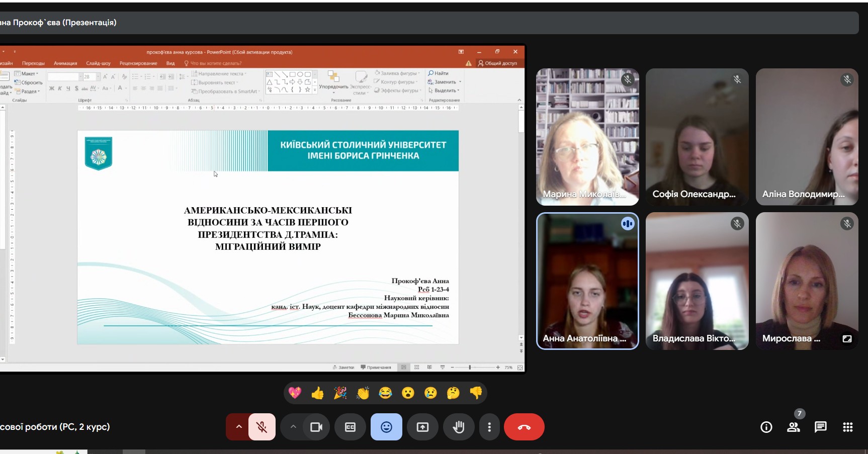
Task: Send the thumbs up reaction
Action: (x=317, y=393)
